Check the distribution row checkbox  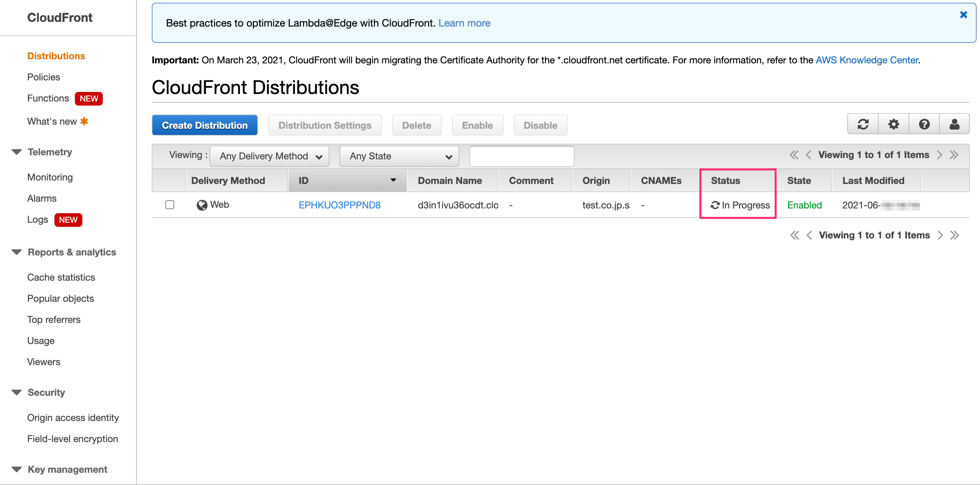coord(170,204)
